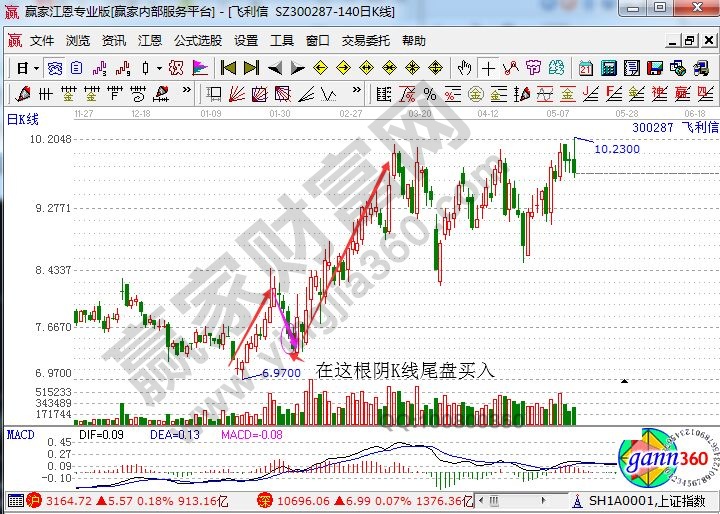Select the percent sign drawing tool

(x=430, y=94)
